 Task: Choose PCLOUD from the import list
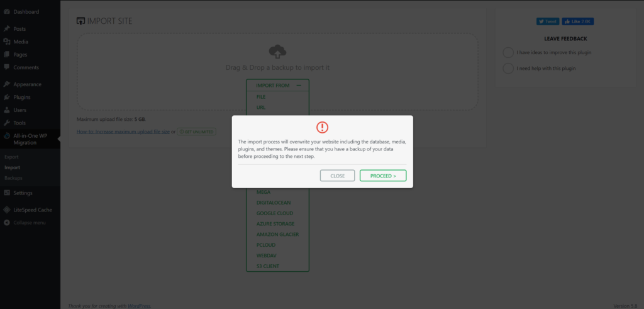(x=266, y=245)
